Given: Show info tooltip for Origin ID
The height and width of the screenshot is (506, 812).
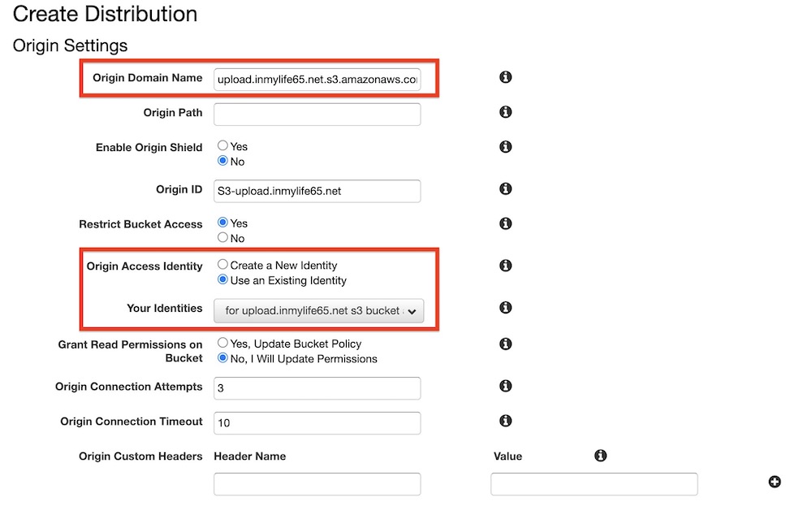Looking at the screenshot, I should [x=505, y=188].
